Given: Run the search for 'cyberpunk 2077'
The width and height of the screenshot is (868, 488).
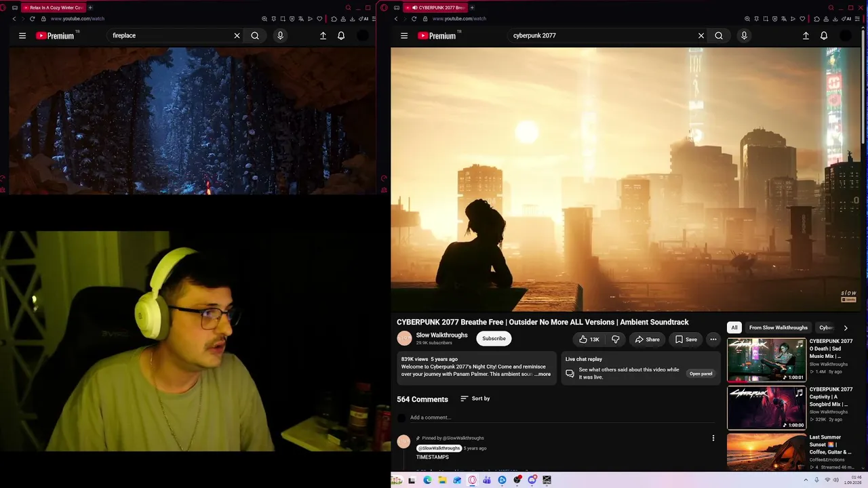Looking at the screenshot, I should click(x=719, y=36).
